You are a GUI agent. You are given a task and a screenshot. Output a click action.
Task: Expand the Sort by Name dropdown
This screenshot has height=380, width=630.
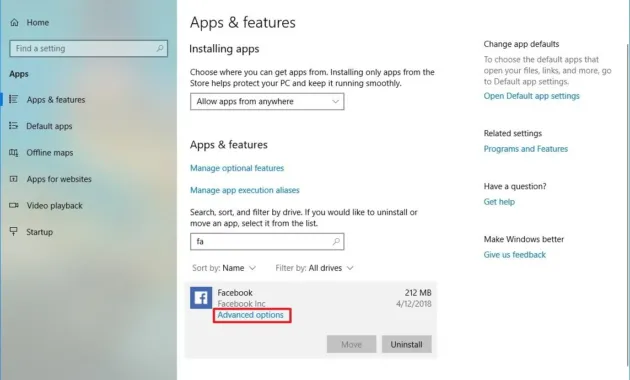224,268
